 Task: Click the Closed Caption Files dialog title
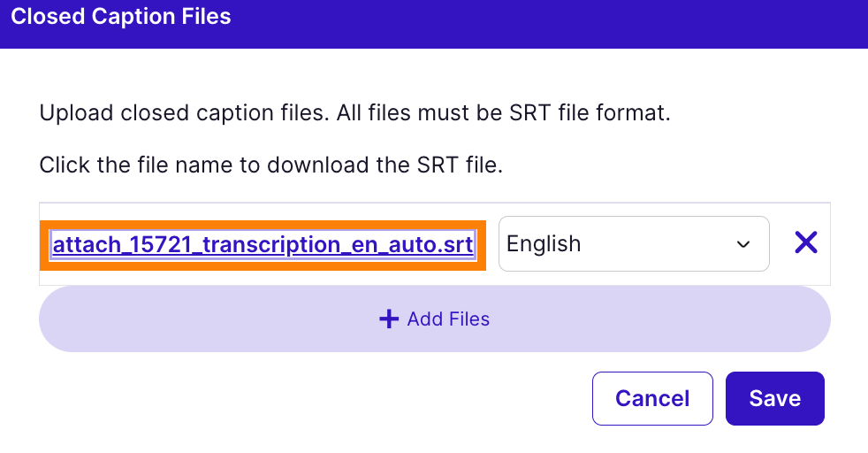(x=121, y=17)
